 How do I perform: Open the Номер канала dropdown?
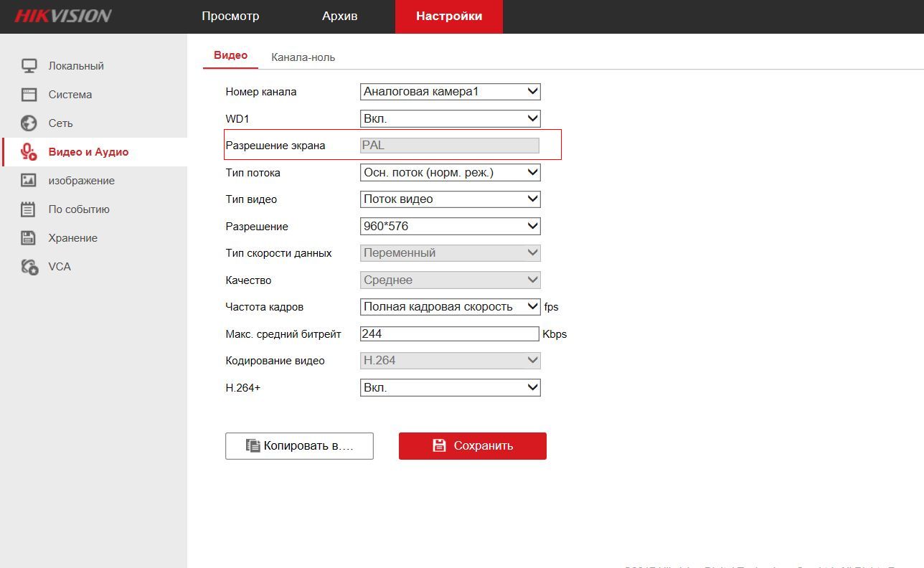(x=450, y=92)
